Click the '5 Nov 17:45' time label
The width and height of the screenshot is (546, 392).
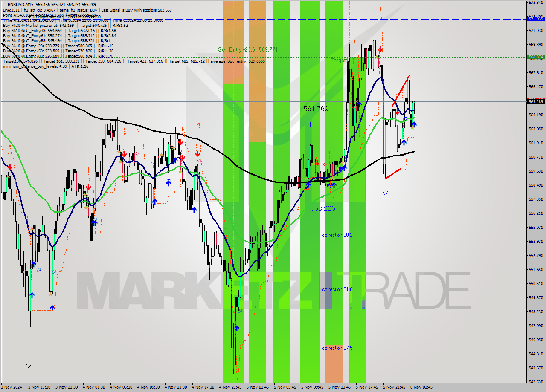[x=367, y=387]
